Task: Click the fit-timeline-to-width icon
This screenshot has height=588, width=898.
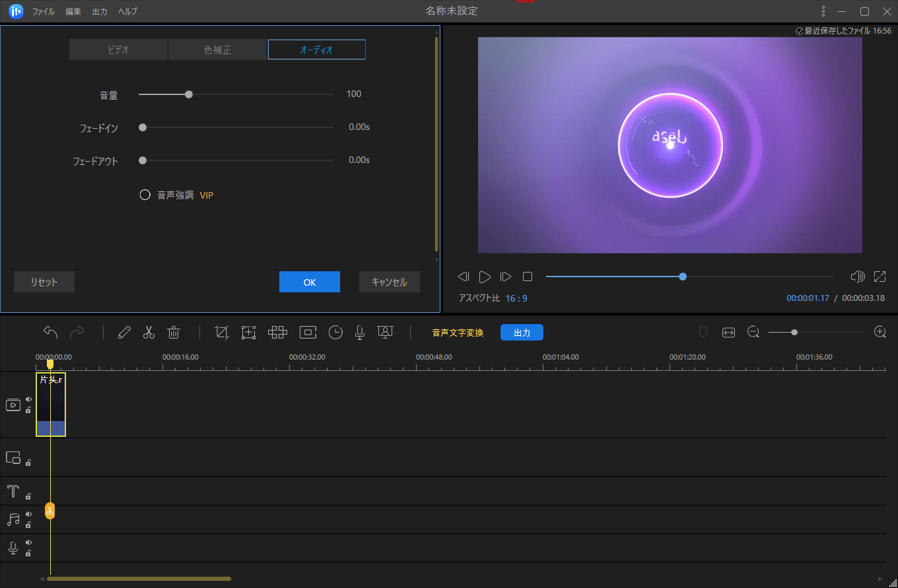Action: point(728,333)
